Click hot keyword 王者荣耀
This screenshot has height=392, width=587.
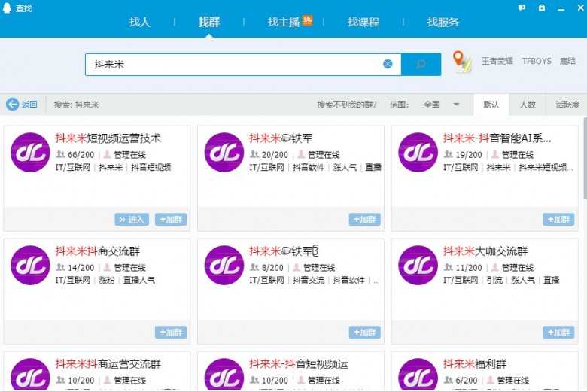click(497, 61)
